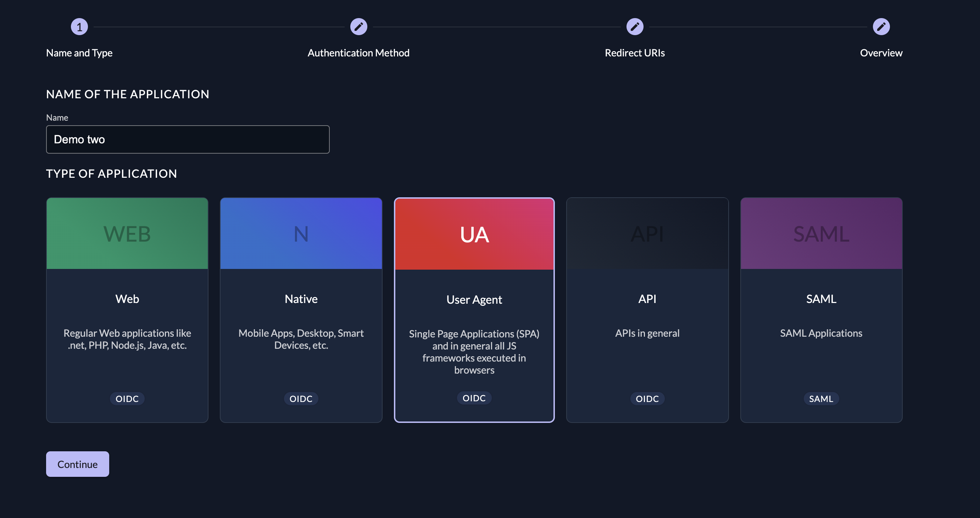The height and width of the screenshot is (518, 980).
Task: Select the APIs in general option
Action: (x=647, y=333)
